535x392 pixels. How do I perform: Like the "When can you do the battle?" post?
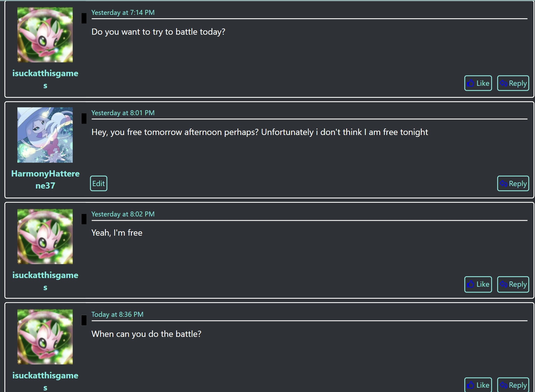[478, 385]
